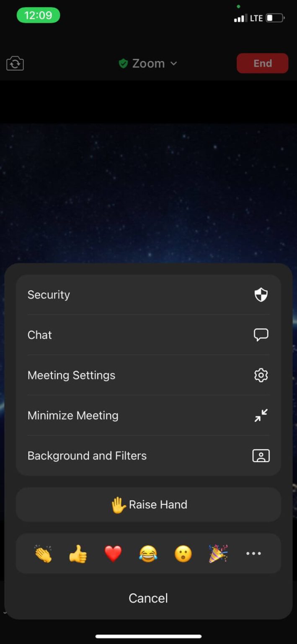
Task: Open Background and Filters via portrait icon
Action: tap(261, 455)
